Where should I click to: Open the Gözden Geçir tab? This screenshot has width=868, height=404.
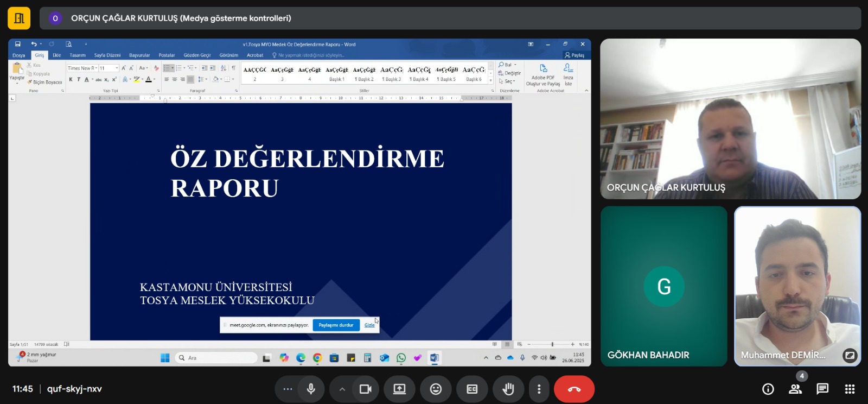point(197,55)
